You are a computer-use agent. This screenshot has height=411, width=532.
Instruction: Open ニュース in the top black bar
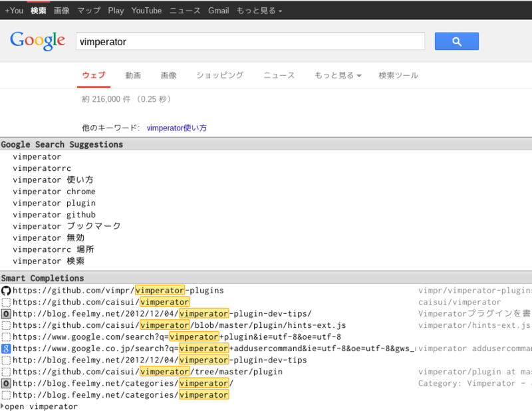[185, 11]
